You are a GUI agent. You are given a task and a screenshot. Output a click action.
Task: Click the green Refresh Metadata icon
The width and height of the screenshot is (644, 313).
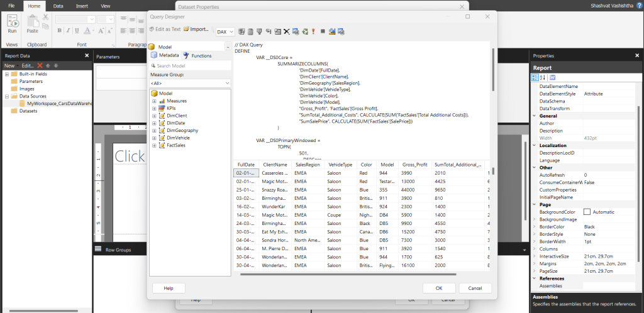pos(305,31)
